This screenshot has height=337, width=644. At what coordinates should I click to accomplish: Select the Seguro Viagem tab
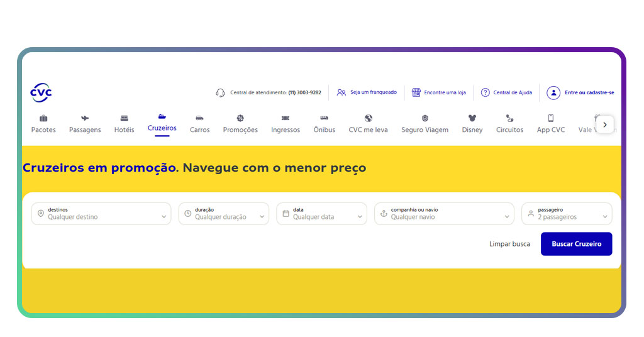click(425, 130)
